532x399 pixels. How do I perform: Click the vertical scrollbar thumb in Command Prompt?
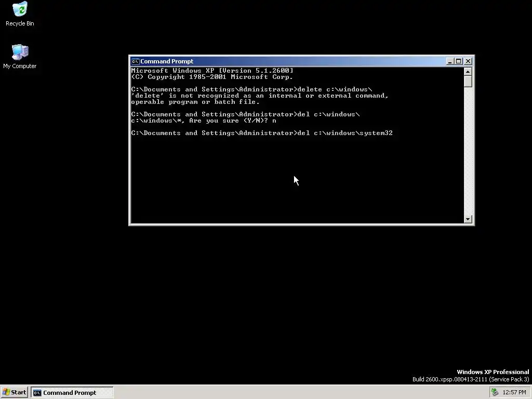click(468, 82)
